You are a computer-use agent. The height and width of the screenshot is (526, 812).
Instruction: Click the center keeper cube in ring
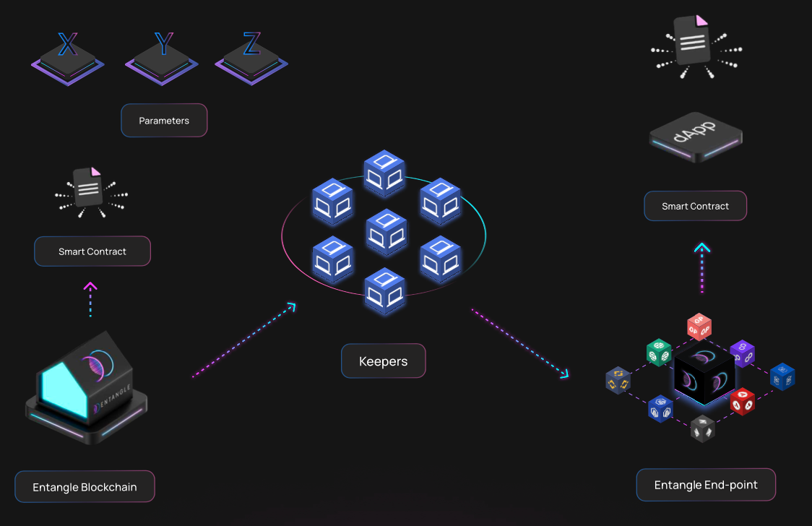386,233
